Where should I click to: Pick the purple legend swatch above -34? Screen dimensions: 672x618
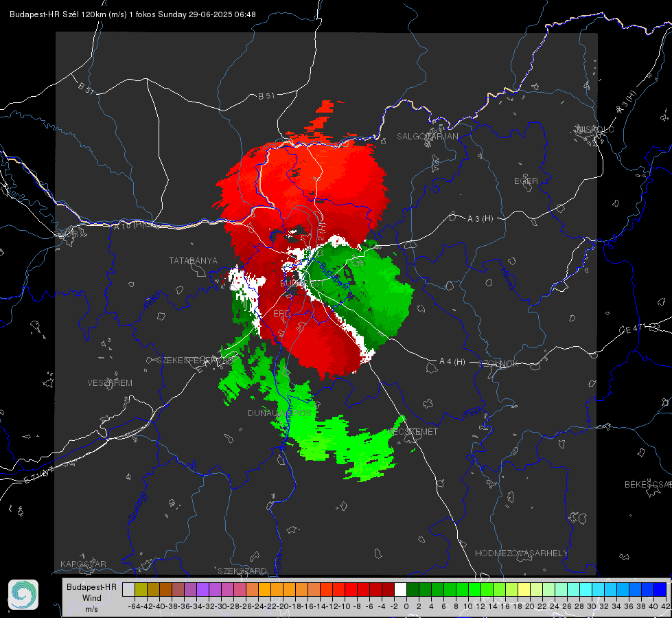coord(202,590)
